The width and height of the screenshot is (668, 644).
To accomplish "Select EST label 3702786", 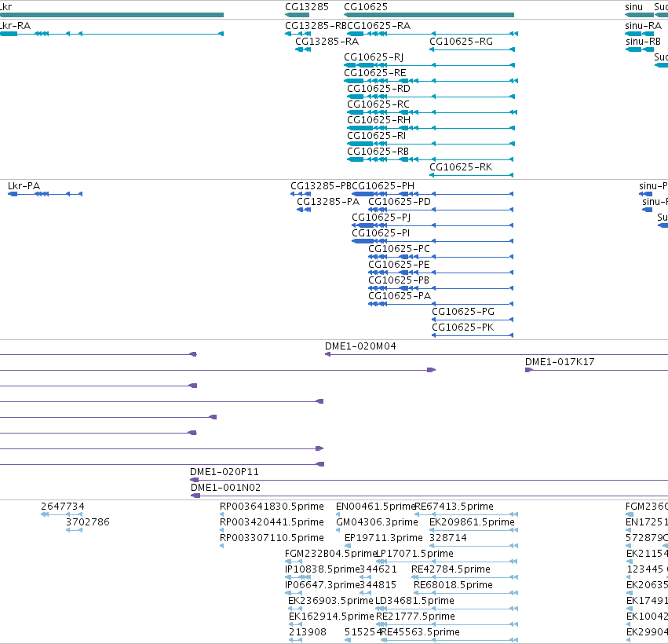I will tap(88, 522).
